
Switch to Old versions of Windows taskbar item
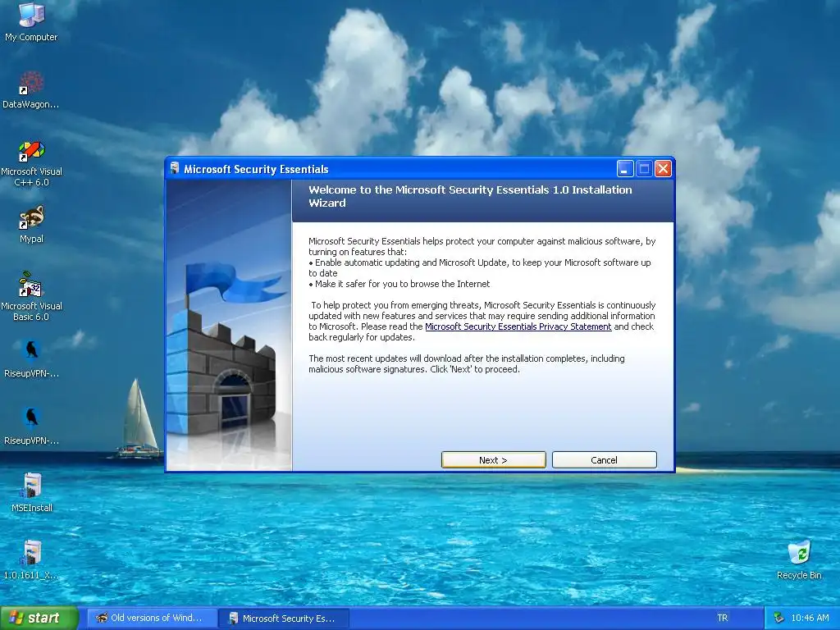(x=152, y=619)
